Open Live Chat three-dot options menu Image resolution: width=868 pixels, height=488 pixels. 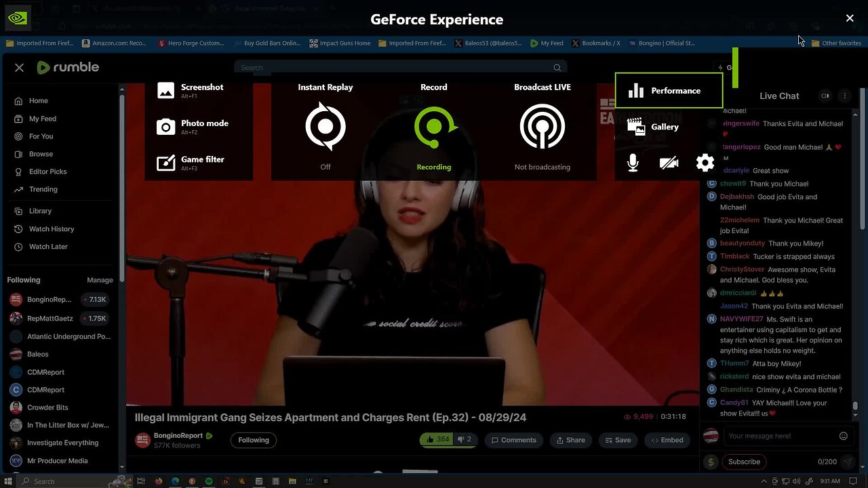845,96
